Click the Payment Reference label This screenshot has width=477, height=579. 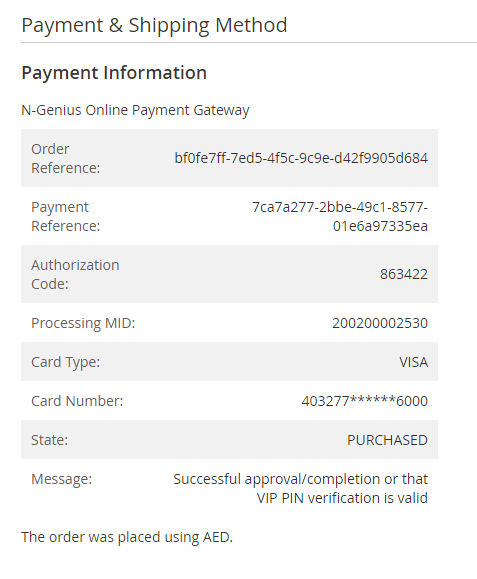[x=66, y=216]
